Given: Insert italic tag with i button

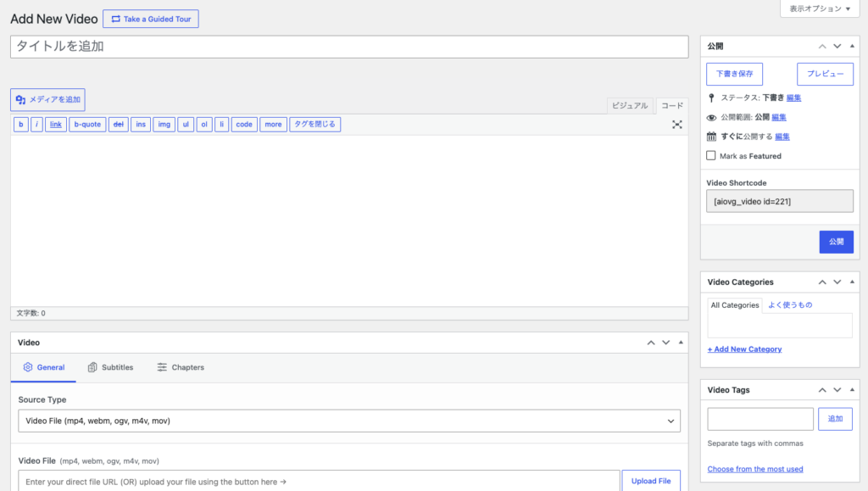Looking at the screenshot, I should coord(36,125).
